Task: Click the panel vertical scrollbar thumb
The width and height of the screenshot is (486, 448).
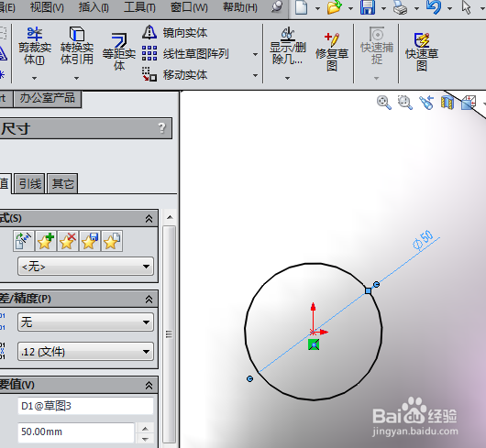Action: [170, 334]
